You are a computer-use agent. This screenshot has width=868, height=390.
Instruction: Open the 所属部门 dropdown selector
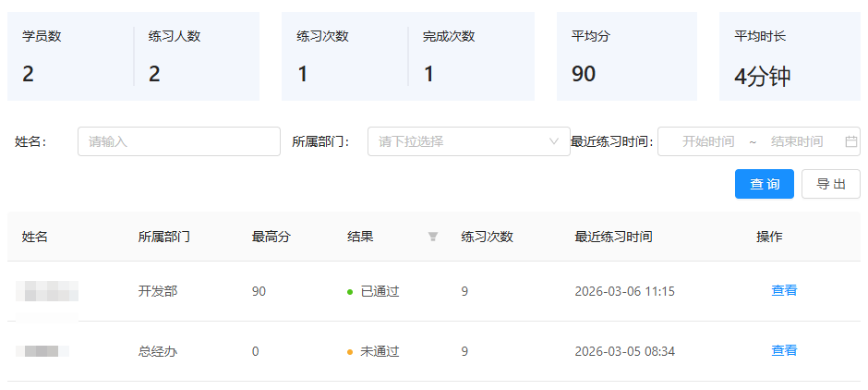coord(468,141)
